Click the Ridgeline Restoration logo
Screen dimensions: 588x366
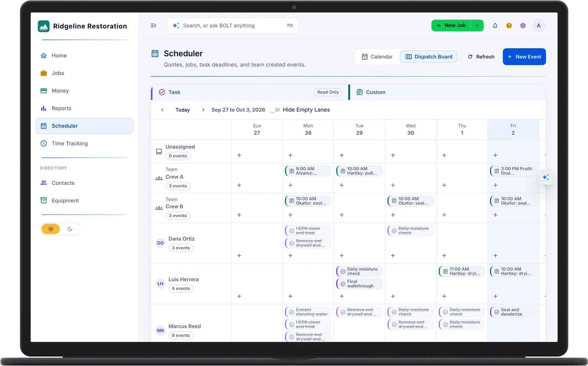pyautogui.click(x=44, y=26)
